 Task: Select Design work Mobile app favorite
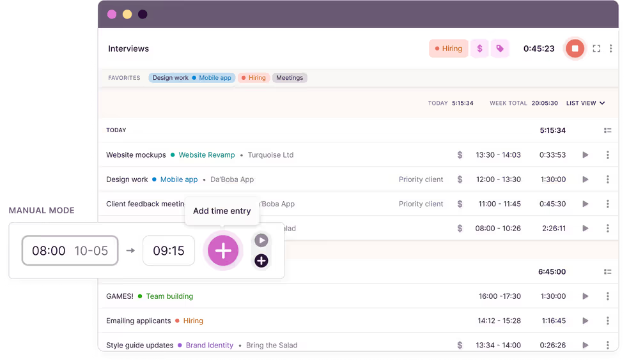click(x=192, y=78)
